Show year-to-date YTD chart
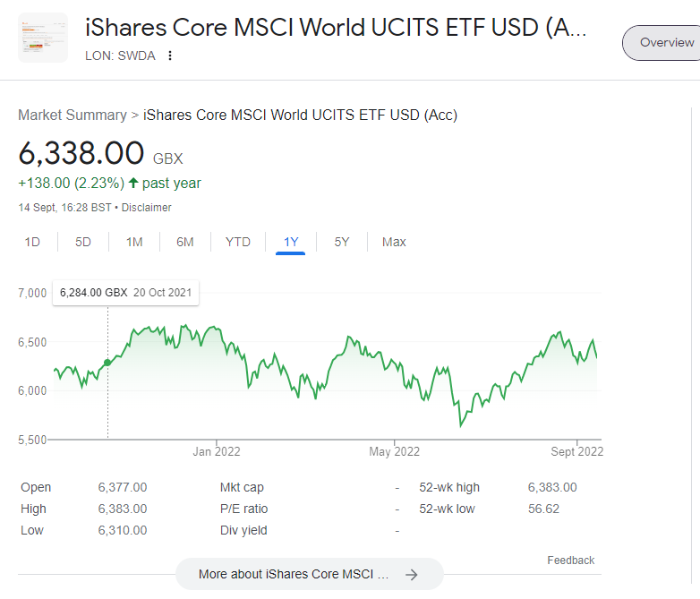700x599 pixels. (x=238, y=242)
